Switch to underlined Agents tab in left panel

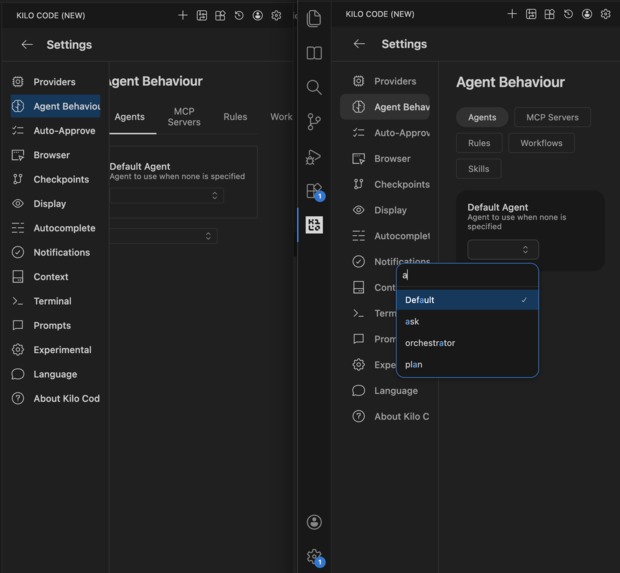click(x=130, y=117)
